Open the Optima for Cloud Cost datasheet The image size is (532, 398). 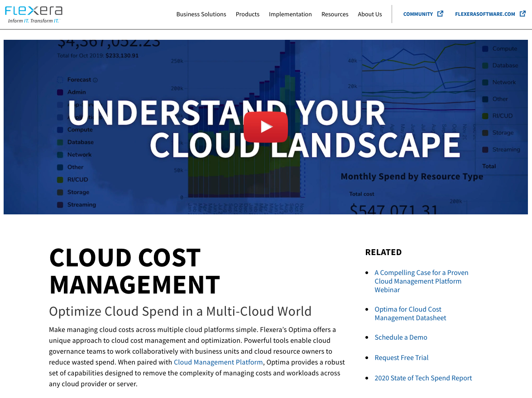[x=410, y=313]
